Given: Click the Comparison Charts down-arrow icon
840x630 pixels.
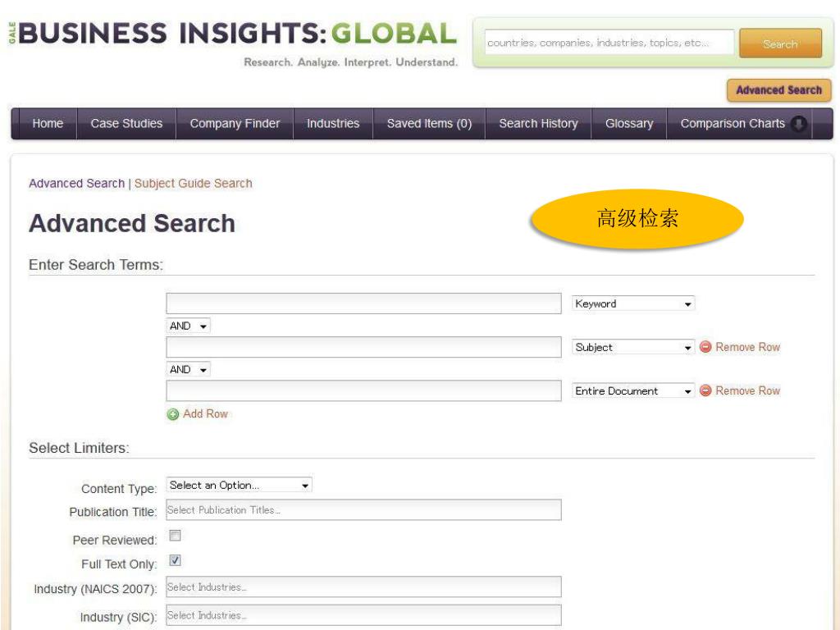Looking at the screenshot, I should tap(798, 124).
